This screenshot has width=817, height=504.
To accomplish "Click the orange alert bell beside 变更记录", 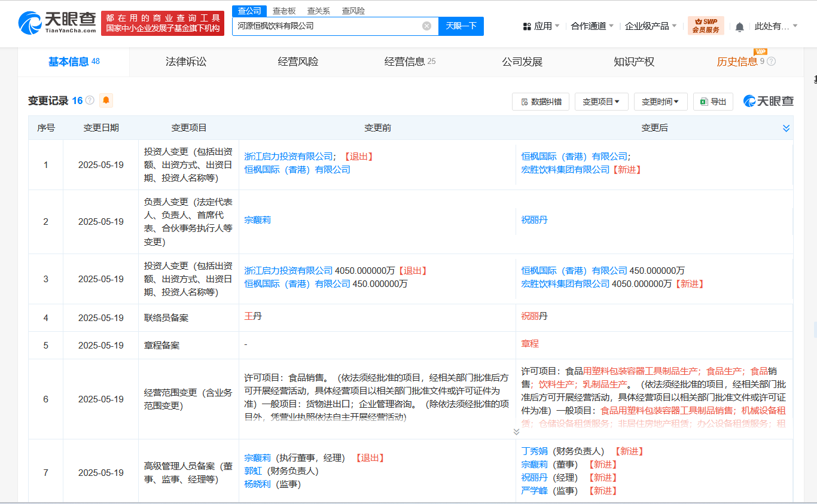I will (x=106, y=100).
